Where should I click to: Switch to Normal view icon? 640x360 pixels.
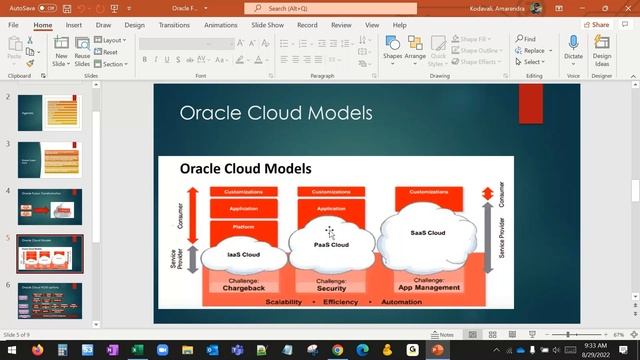click(x=473, y=335)
